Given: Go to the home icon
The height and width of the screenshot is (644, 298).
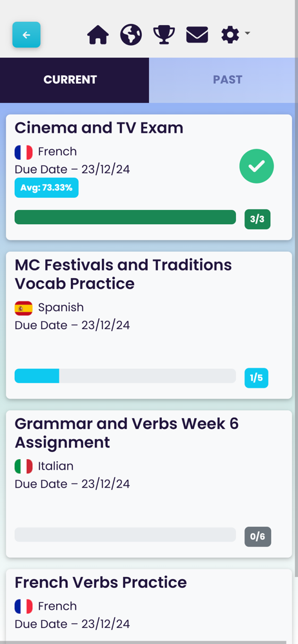Looking at the screenshot, I should (98, 35).
